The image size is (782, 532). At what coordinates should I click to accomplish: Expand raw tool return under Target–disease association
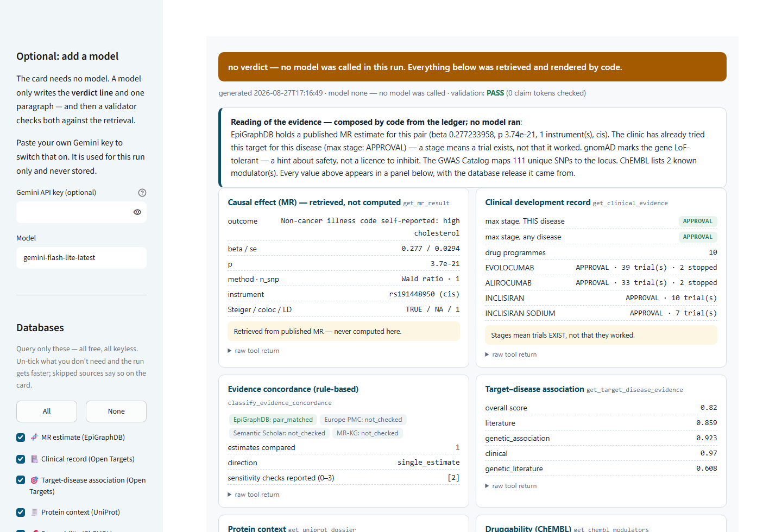coord(511,486)
